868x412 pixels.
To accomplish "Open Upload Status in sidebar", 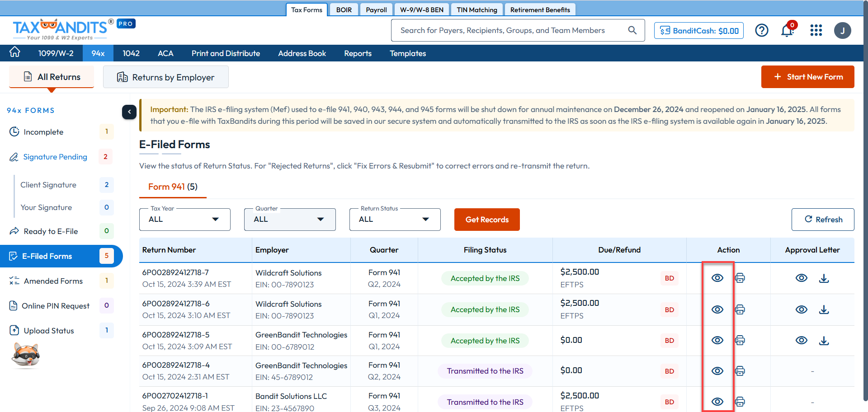I will point(61,331).
